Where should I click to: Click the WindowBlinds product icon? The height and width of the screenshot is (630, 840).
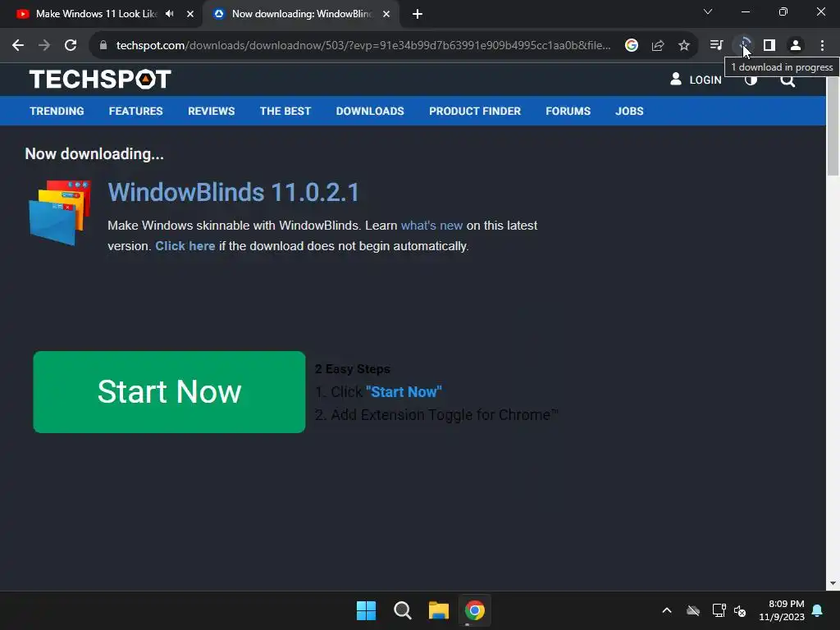click(59, 212)
